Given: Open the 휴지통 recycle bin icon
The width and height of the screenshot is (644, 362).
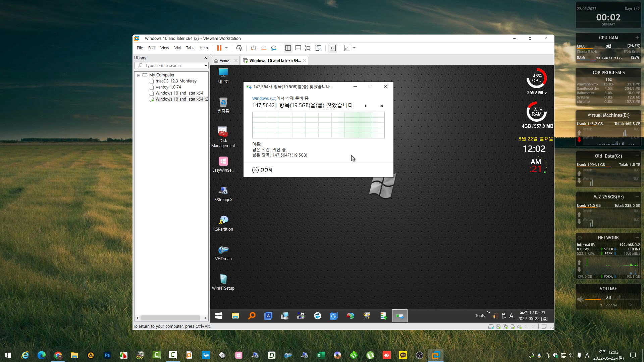Looking at the screenshot, I should (x=223, y=105).
